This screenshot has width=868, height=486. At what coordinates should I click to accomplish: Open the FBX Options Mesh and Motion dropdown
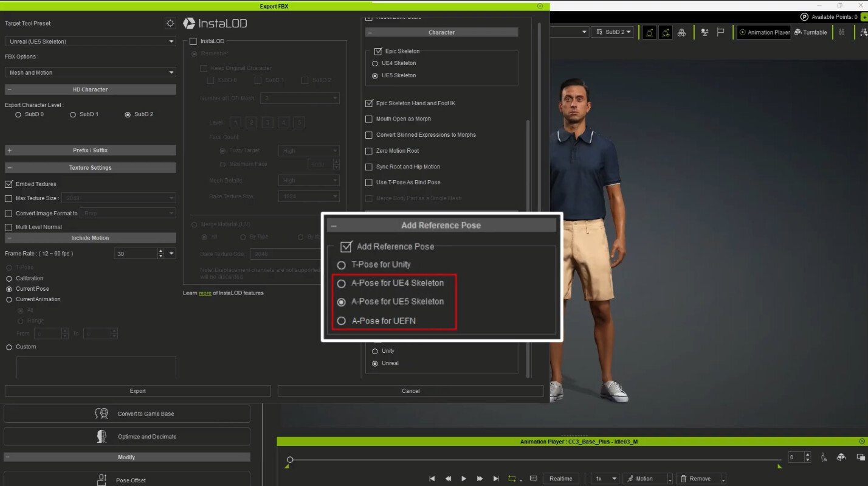[x=90, y=72]
